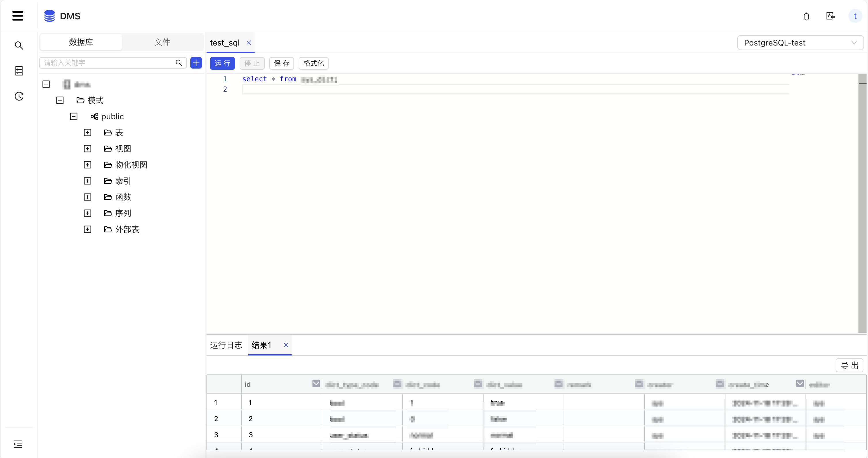
Task: Open the user avatar 't' menu
Action: pyautogui.click(x=855, y=16)
